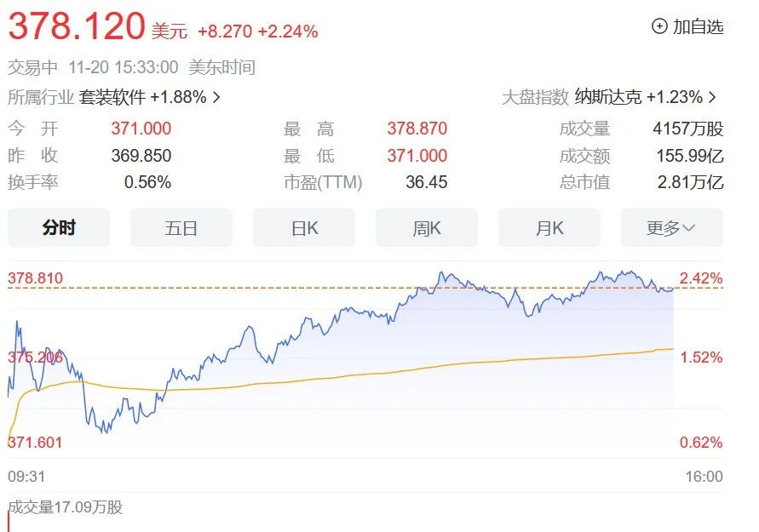The width and height of the screenshot is (759, 532).
Task: Click the red volume bar under 成交量
Action: click(9, 523)
